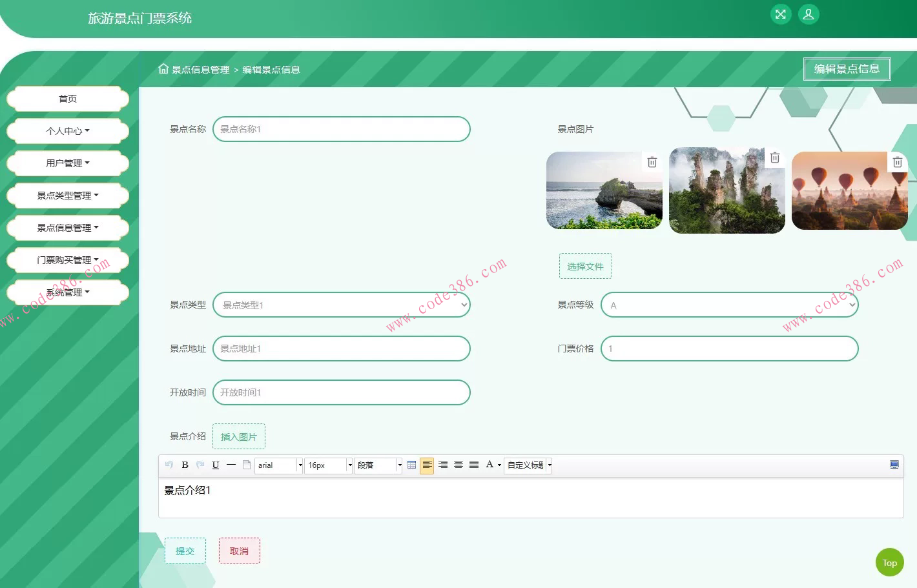Expand the 门票购买管理 sidebar menu
This screenshot has height=588, width=917.
(68, 260)
